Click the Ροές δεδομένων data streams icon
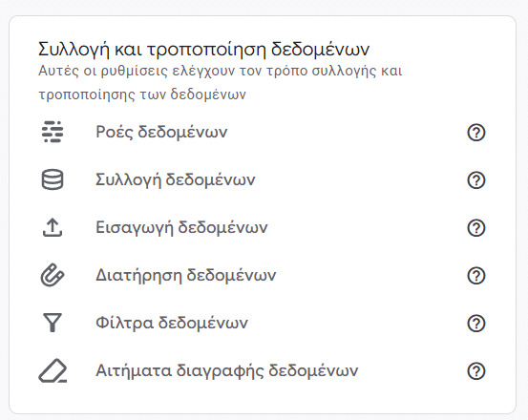This screenshot has height=420, width=528. (53, 132)
